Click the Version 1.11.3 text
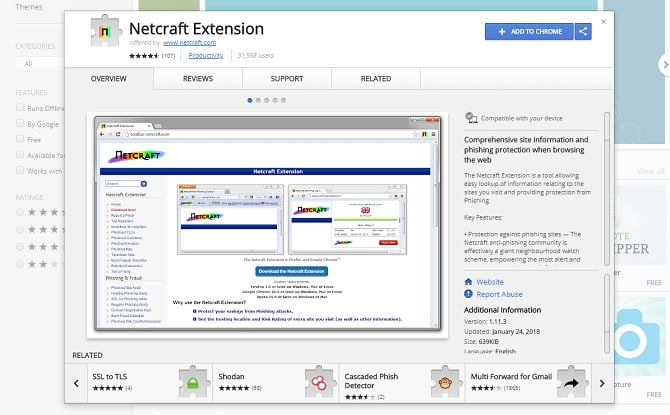Screen dimensions: 670x415 coord(485,321)
